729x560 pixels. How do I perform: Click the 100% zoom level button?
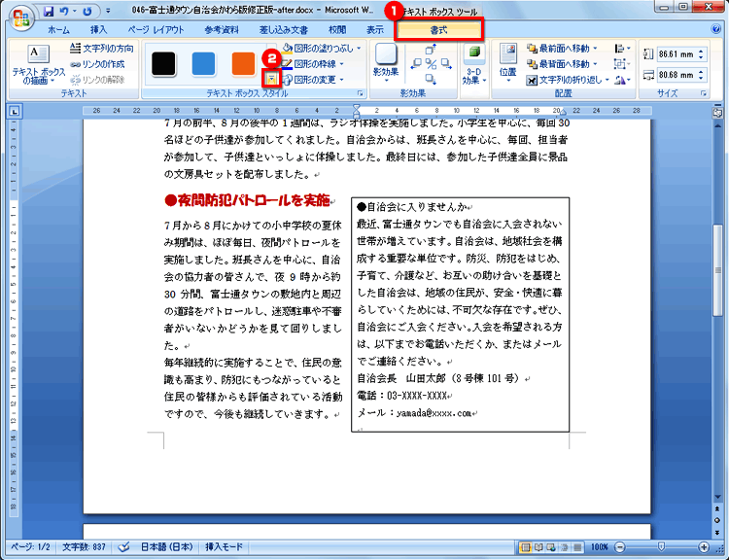[600, 547]
